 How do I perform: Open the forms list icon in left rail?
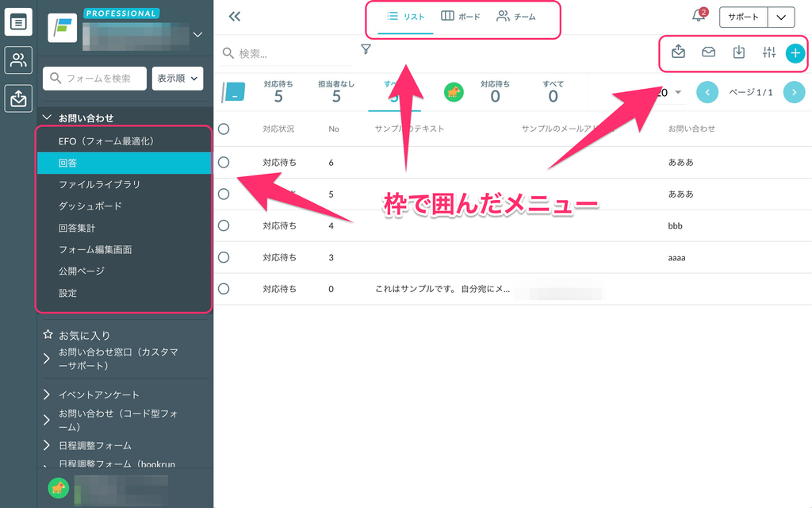pyautogui.click(x=18, y=22)
